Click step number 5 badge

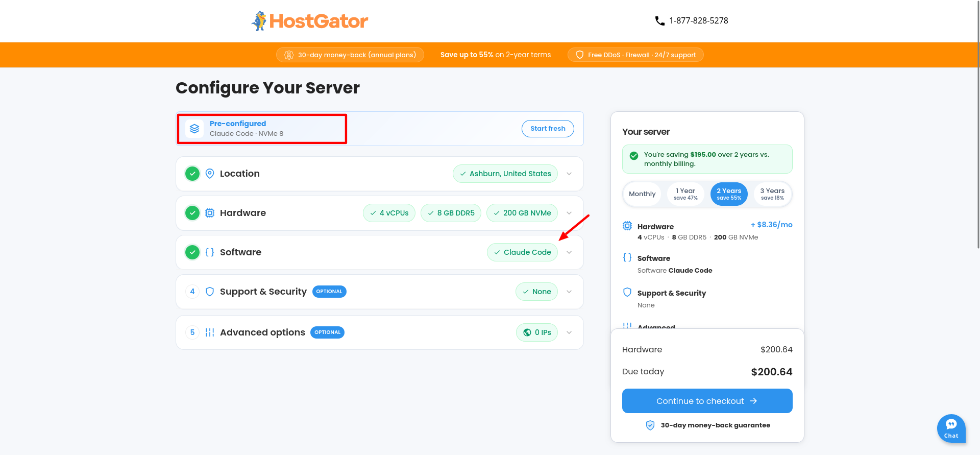(192, 332)
